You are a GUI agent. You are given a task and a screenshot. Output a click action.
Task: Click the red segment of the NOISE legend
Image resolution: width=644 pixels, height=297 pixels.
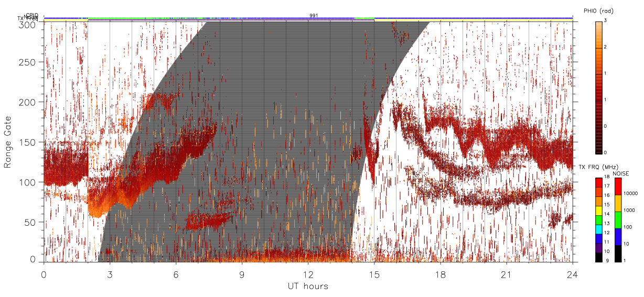click(x=618, y=186)
